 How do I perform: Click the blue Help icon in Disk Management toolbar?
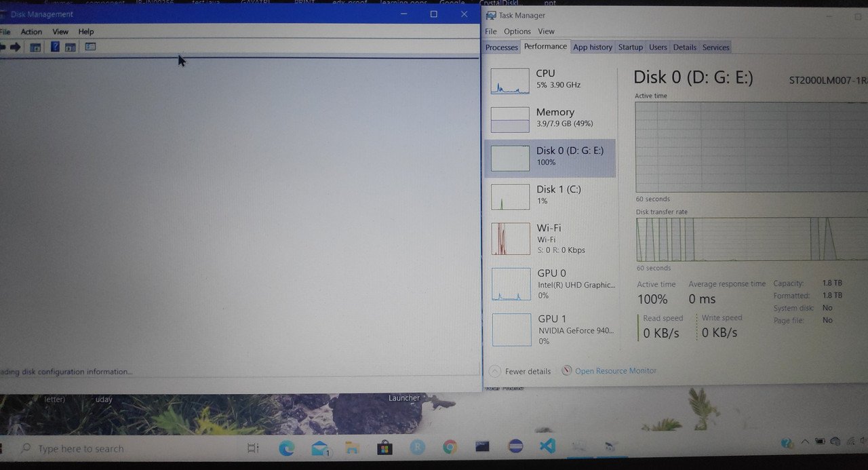[x=55, y=47]
